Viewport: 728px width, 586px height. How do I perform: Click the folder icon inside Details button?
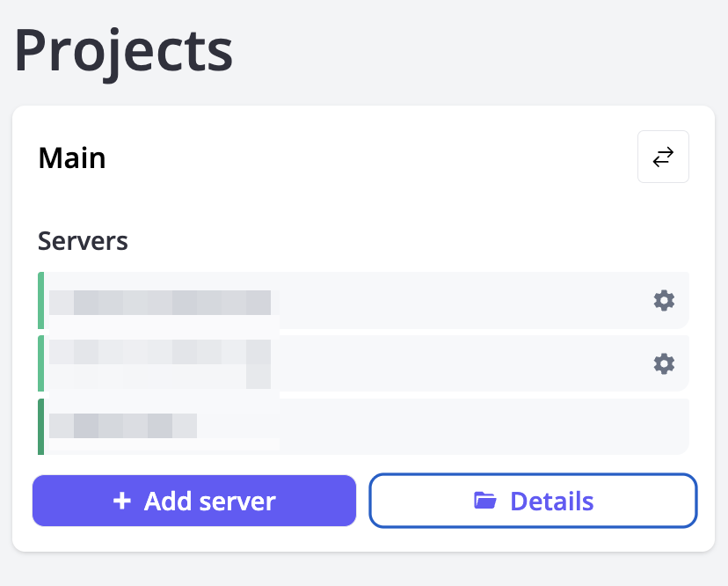pyautogui.click(x=484, y=500)
